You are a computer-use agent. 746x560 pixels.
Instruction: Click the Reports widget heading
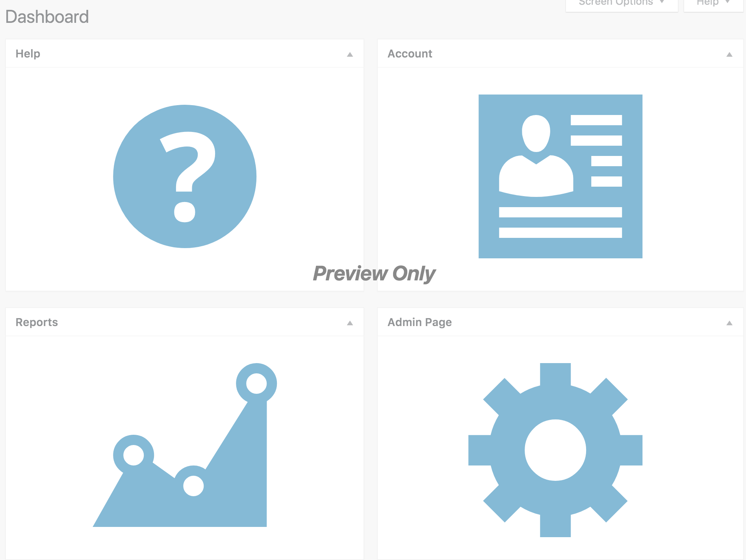[37, 323]
